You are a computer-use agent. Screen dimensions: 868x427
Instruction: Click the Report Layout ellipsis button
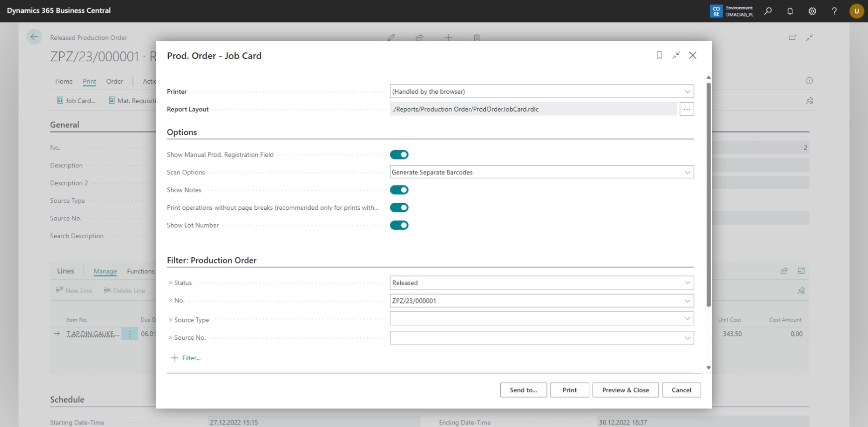tap(687, 109)
